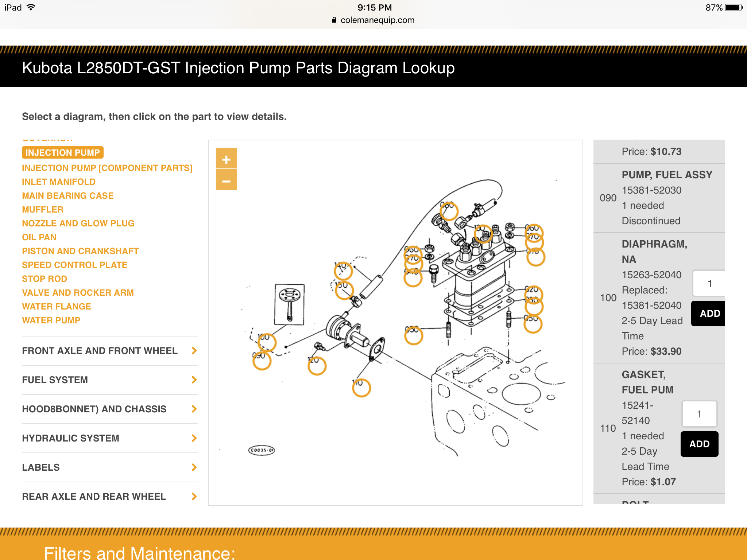Click the PUMP, FUEL ASSY part name

(x=667, y=175)
